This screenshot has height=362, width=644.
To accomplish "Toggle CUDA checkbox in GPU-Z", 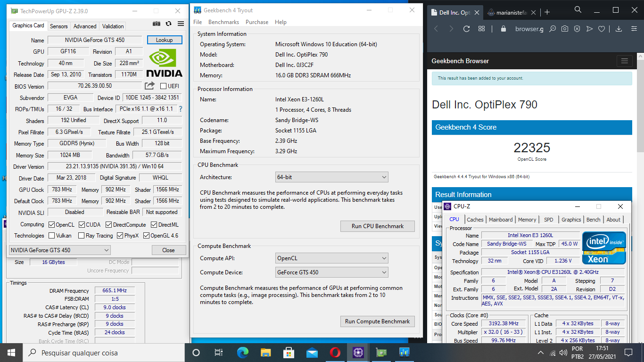I will (82, 225).
